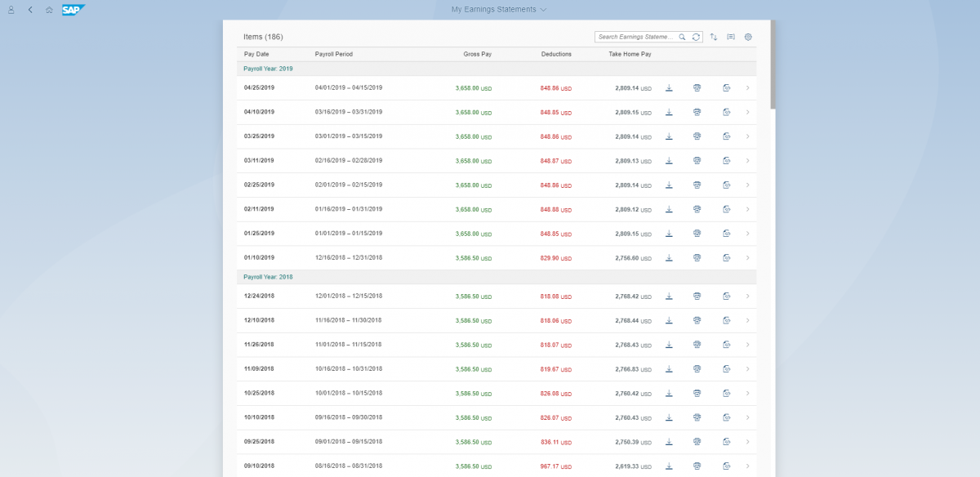Viewport: 980px width, 477px height.
Task: Click the Pay Date column header
Action: coord(256,54)
